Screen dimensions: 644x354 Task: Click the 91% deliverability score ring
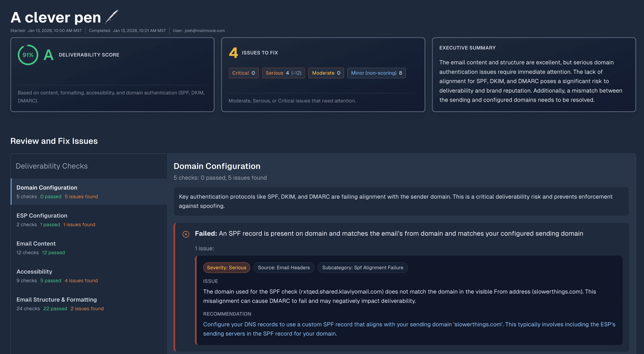click(x=28, y=55)
